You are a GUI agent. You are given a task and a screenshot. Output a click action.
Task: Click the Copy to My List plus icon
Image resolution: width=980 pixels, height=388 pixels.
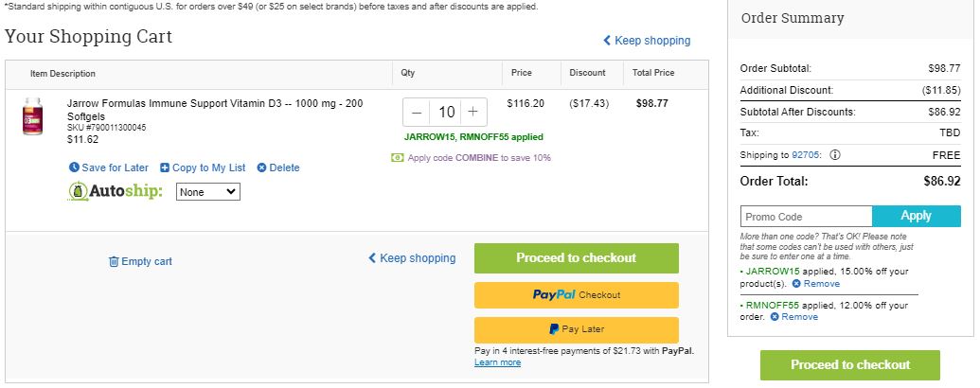click(165, 168)
